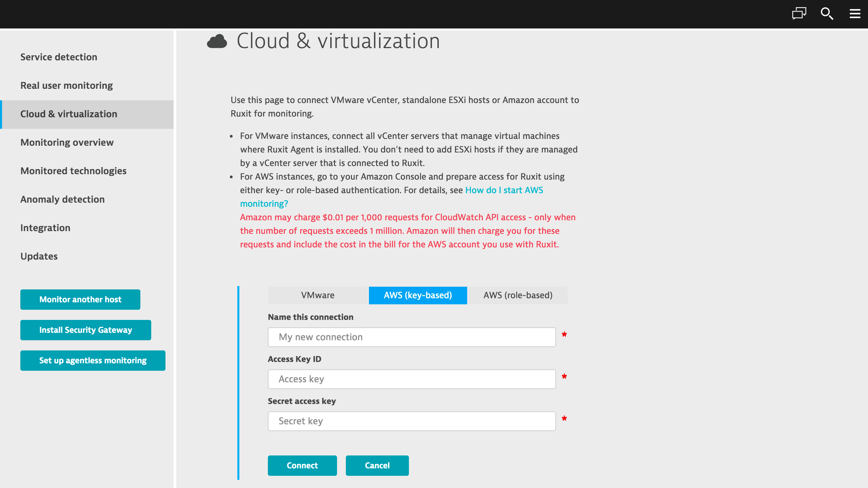The image size is (868, 488).
Task: Switch to AWS (role-based) tab
Action: point(518,296)
